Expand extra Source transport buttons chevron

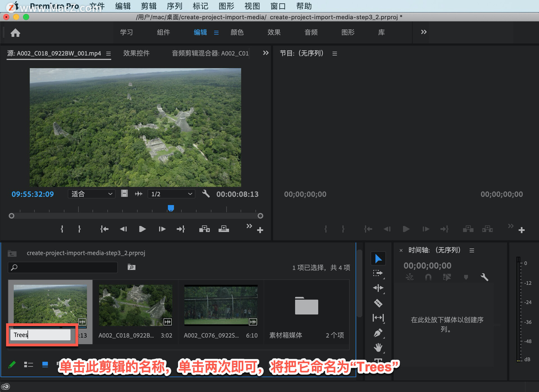[249, 226]
